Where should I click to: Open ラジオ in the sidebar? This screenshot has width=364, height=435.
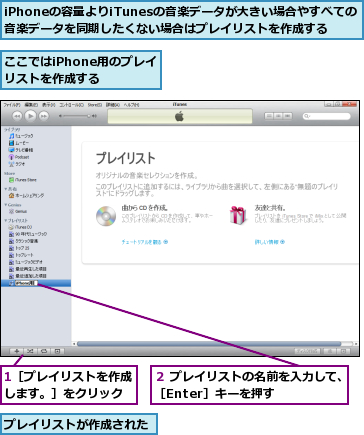tap(17, 164)
